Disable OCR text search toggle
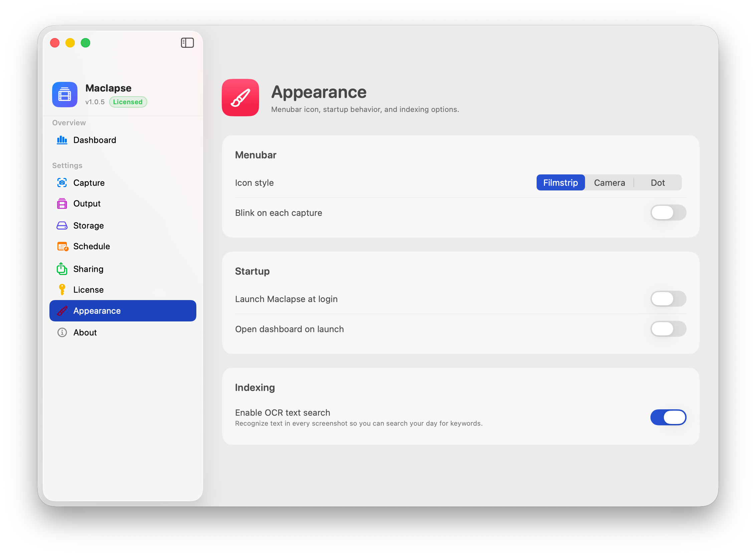Image resolution: width=756 pixels, height=556 pixels. tap(668, 417)
